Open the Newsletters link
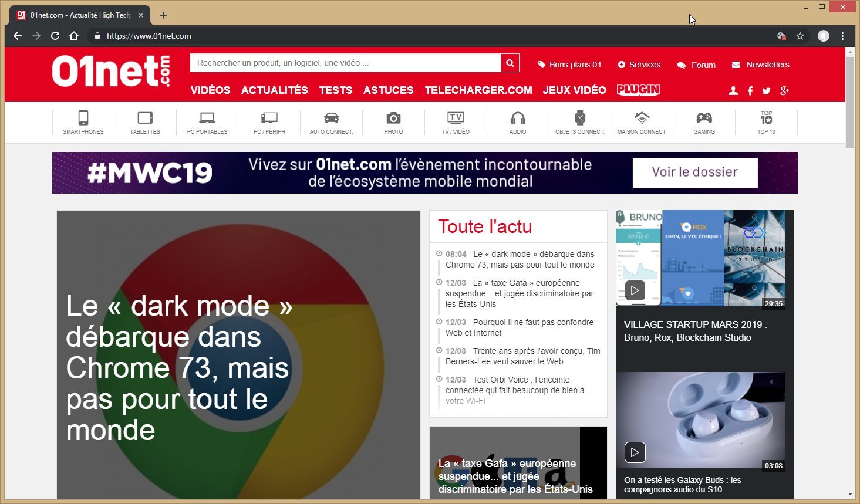The height and width of the screenshot is (504, 860). tap(761, 65)
